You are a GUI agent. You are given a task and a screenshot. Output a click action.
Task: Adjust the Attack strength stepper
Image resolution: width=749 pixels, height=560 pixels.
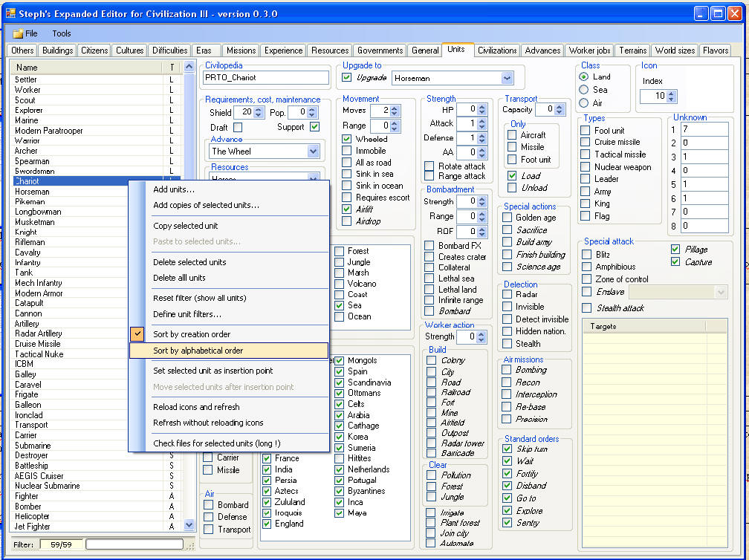tap(482, 123)
